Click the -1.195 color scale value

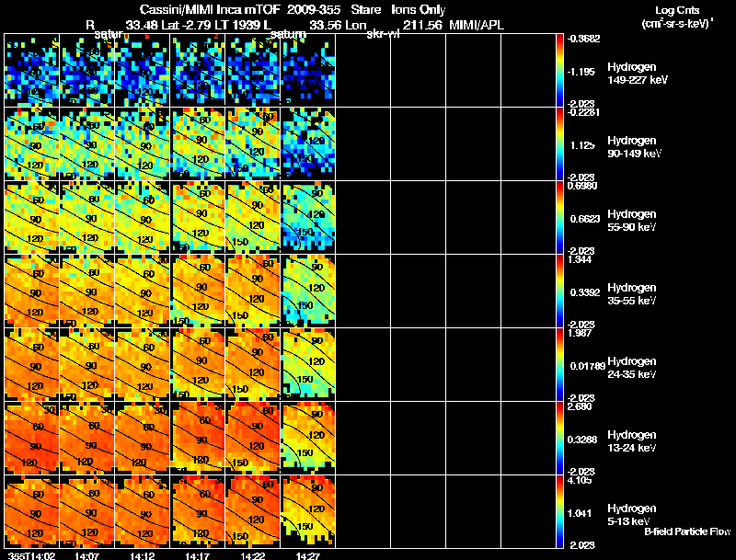(x=581, y=72)
